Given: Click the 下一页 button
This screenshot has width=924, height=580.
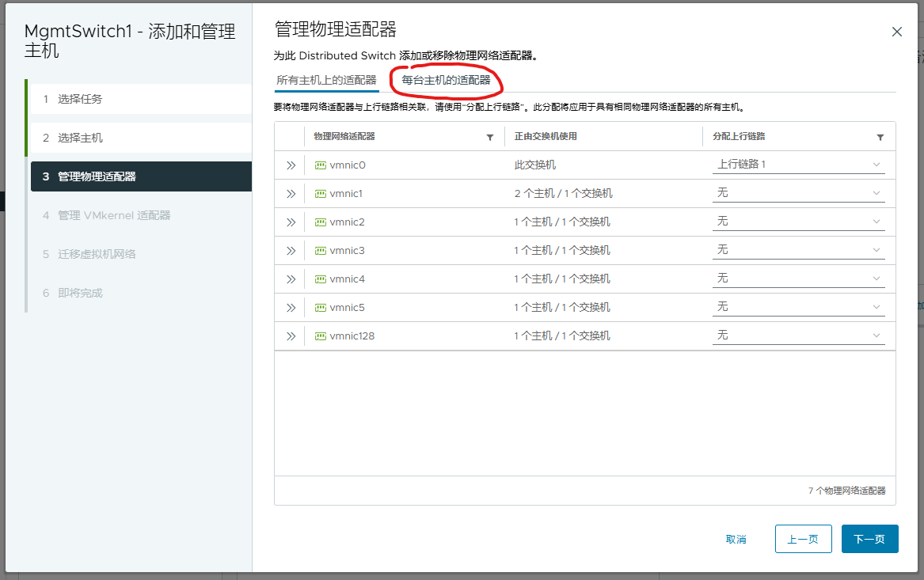Looking at the screenshot, I should pyautogui.click(x=870, y=539).
